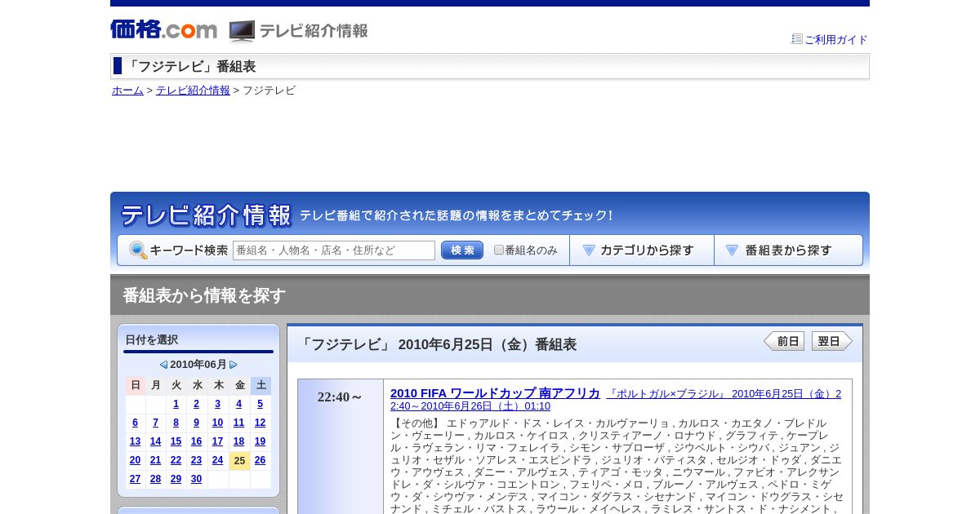Select June 20 in the calendar
This screenshot has height=514, width=980.
tap(135, 460)
